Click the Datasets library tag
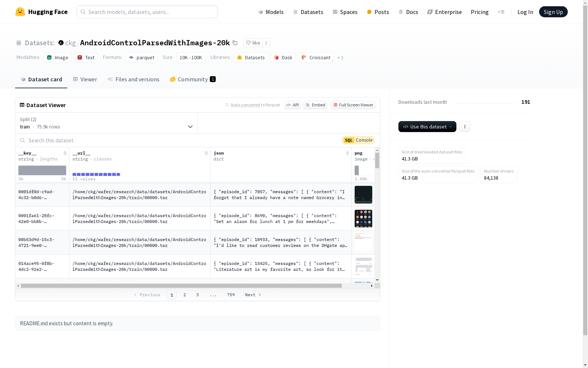 tap(251, 57)
